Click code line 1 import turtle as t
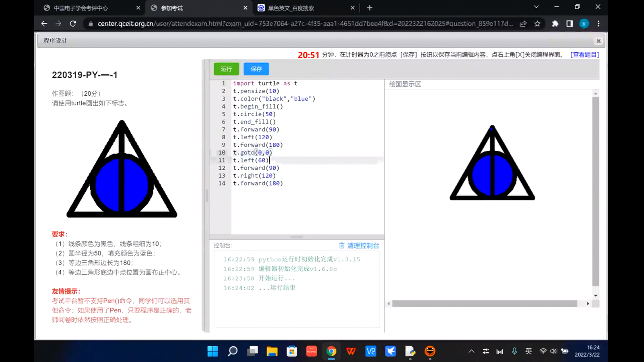644x362 pixels. click(265, 83)
